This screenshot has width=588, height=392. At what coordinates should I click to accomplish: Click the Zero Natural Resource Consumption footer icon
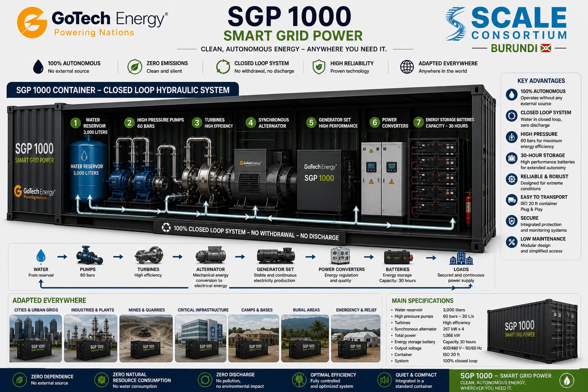tap(101, 380)
